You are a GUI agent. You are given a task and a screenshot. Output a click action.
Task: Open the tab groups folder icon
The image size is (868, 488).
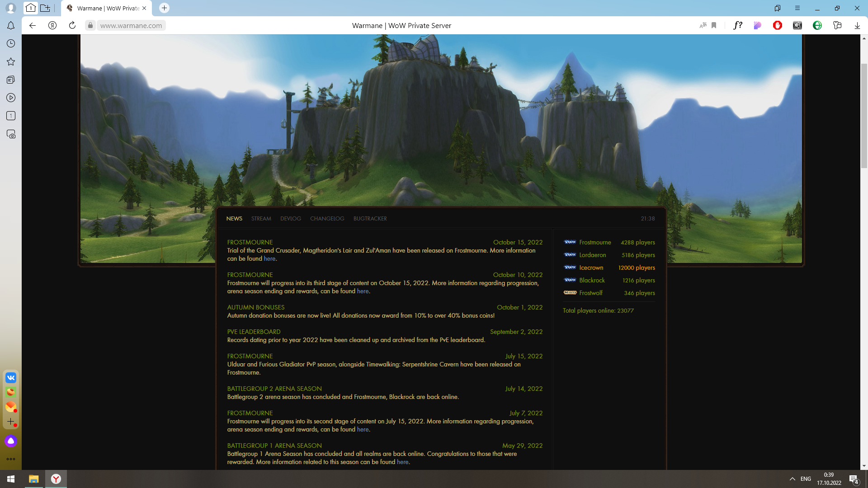45,8
